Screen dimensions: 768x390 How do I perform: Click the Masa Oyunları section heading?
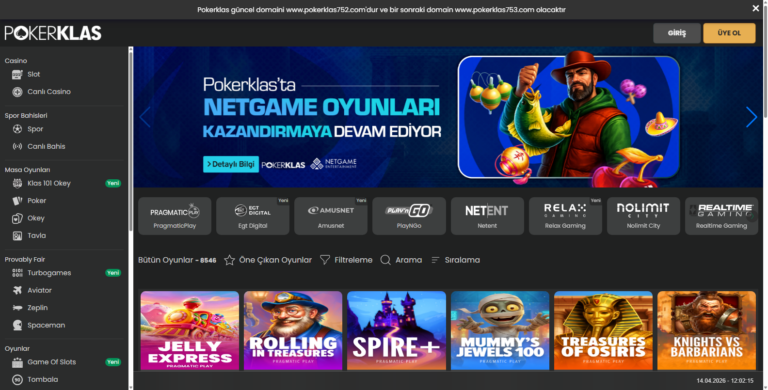[x=27, y=170]
